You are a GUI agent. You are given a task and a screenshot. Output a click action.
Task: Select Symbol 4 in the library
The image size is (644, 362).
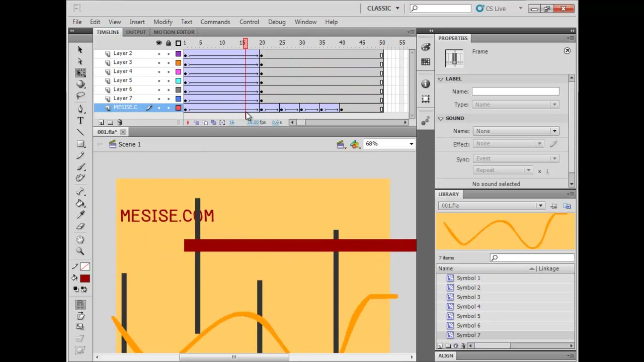tap(468, 307)
